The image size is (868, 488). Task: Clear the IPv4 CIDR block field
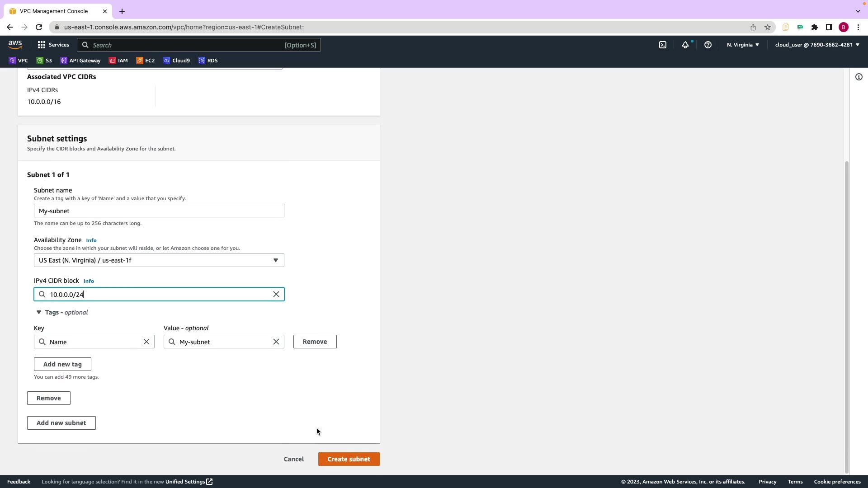[x=276, y=294]
